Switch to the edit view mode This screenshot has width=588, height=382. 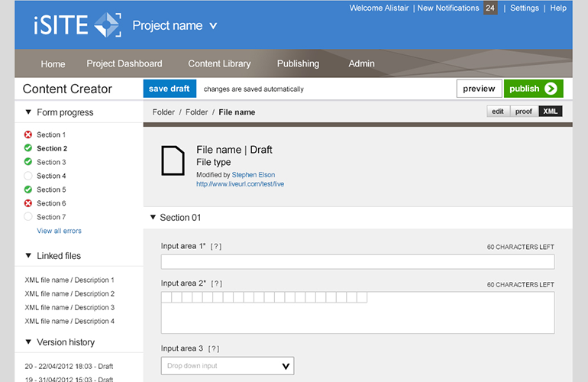click(498, 112)
